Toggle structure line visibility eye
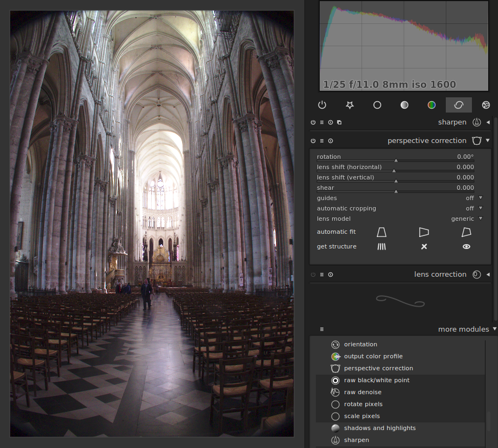The width and height of the screenshot is (498, 448). 466,247
